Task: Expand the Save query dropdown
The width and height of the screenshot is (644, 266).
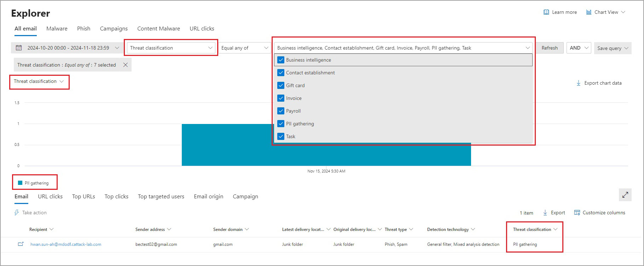Action: click(613, 48)
